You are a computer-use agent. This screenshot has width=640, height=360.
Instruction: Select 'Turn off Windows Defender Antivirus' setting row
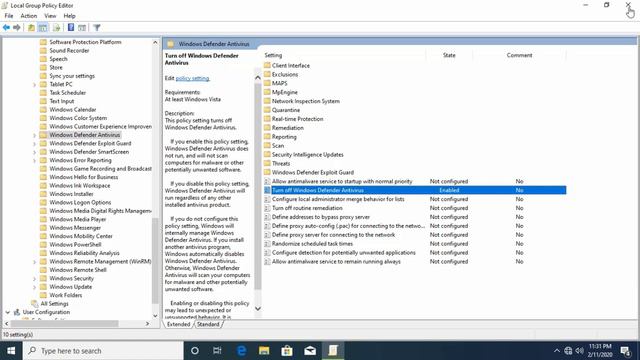(415, 190)
